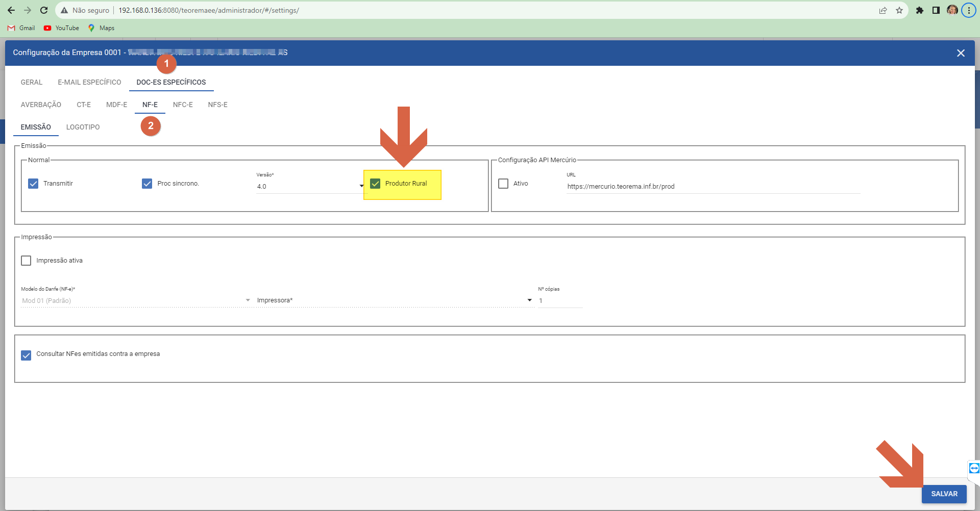This screenshot has width=980, height=511.
Task: Select the EMISSÃO tab
Action: click(x=36, y=127)
